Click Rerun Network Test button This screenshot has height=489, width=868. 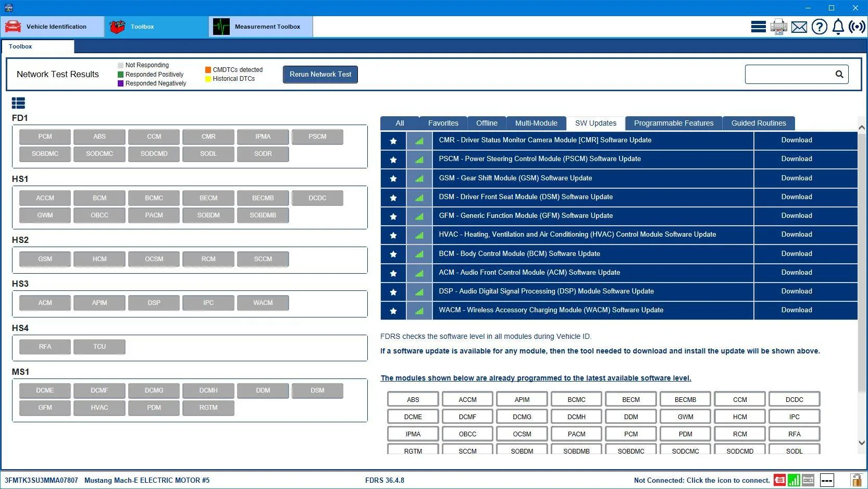pyautogui.click(x=320, y=74)
